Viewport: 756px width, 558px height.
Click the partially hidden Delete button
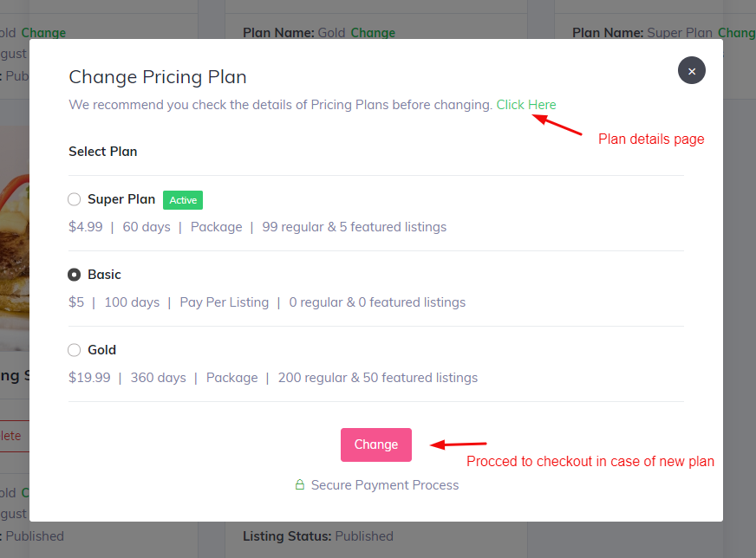pyautogui.click(x=12, y=436)
